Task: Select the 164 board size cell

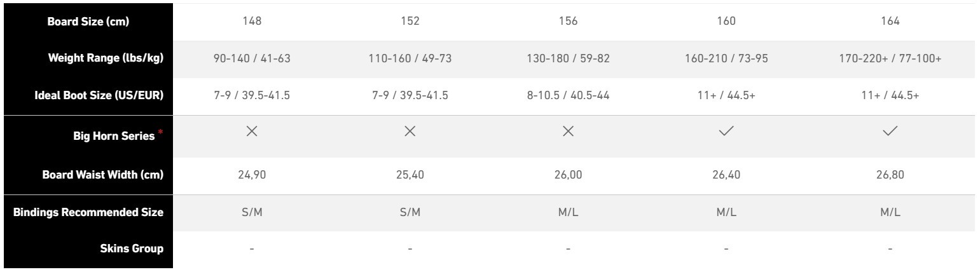Action: coord(890,22)
